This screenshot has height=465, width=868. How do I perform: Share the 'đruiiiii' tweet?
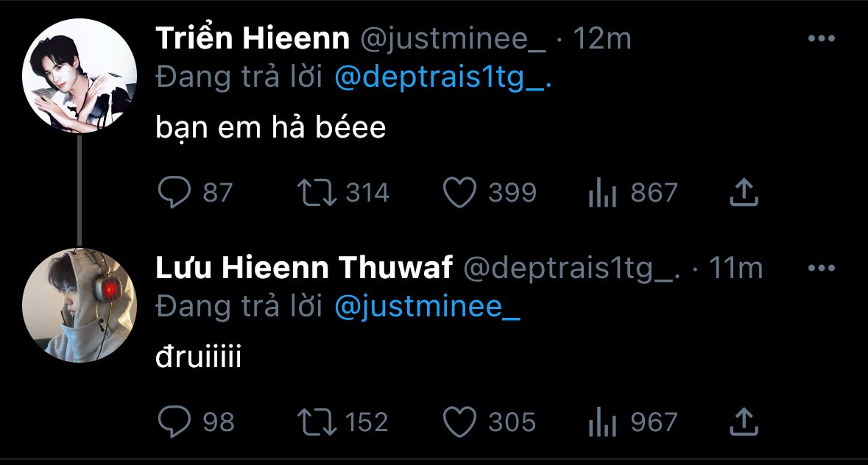click(x=744, y=422)
